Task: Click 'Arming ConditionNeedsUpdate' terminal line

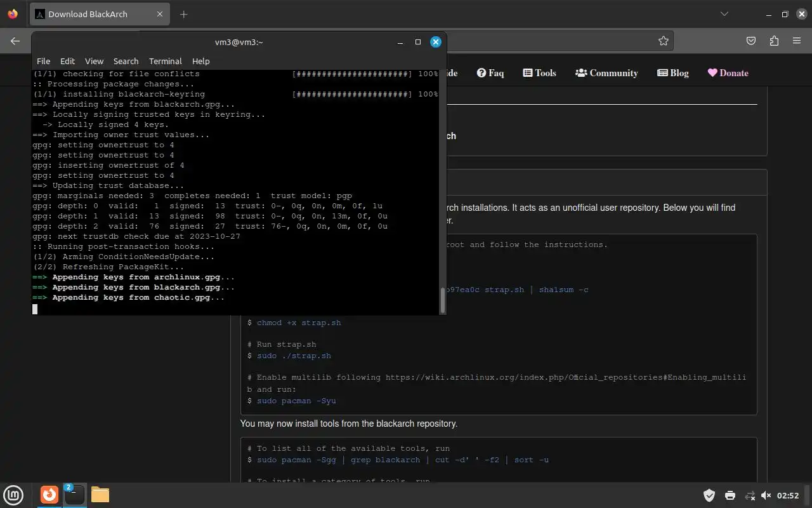Action: [x=123, y=257]
